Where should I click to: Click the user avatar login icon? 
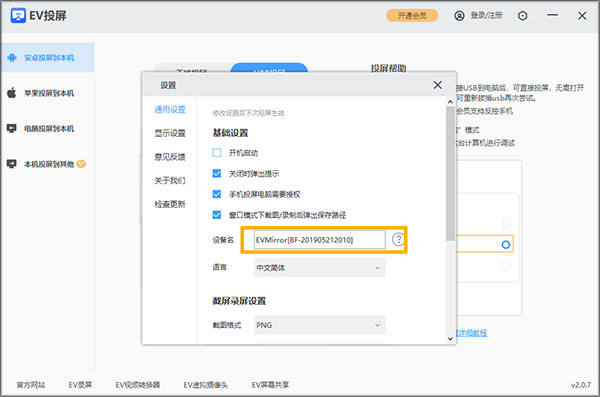coord(459,16)
